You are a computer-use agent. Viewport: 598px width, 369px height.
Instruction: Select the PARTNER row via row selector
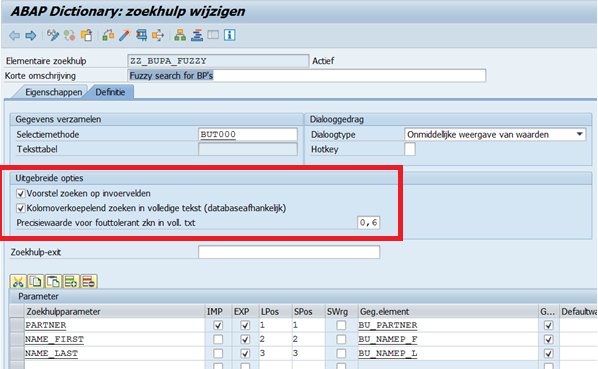click(x=17, y=325)
